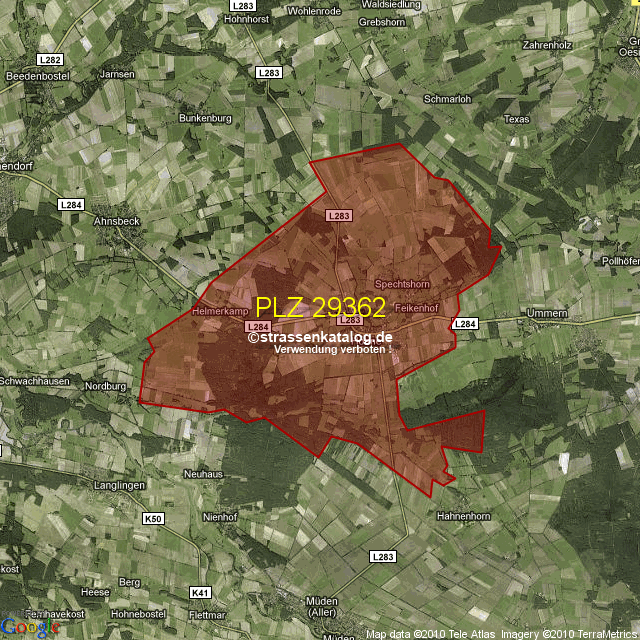Viewport: 640px width, 640px height.
Task: Click the strassenkatalog.de watermark text
Action: pyautogui.click(x=320, y=338)
